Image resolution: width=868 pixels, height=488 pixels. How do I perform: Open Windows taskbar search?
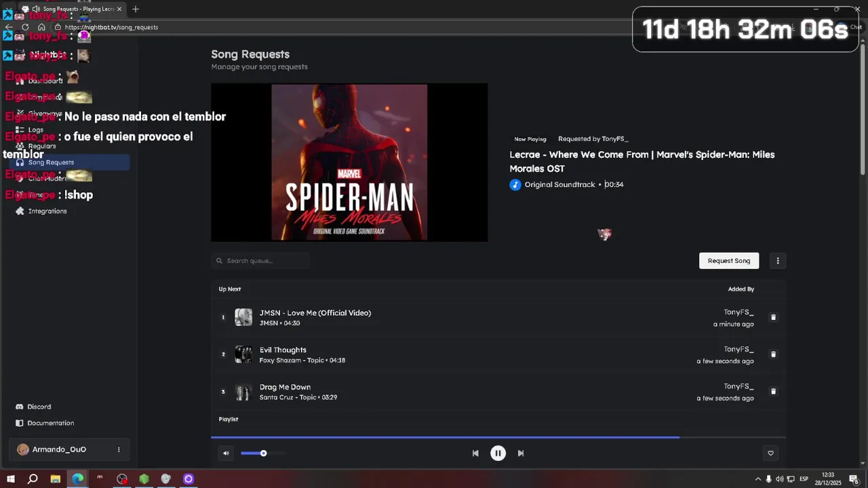(x=33, y=479)
